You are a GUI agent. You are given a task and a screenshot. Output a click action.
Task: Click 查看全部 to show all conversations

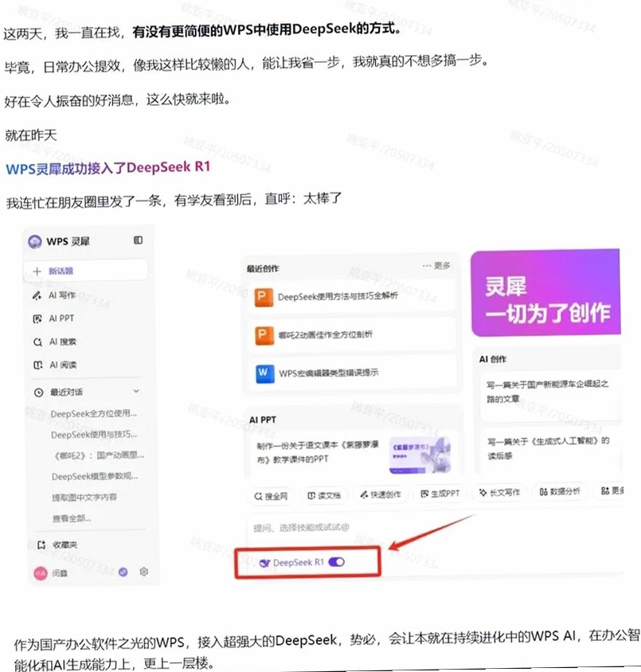pyautogui.click(x=72, y=518)
